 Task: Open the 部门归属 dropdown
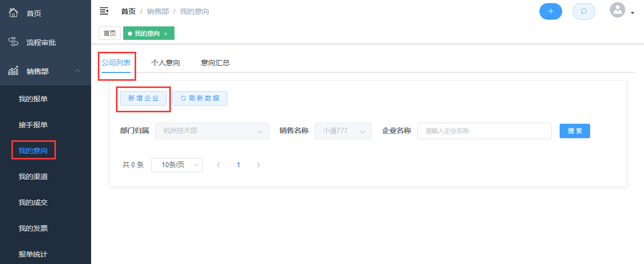coord(216,131)
